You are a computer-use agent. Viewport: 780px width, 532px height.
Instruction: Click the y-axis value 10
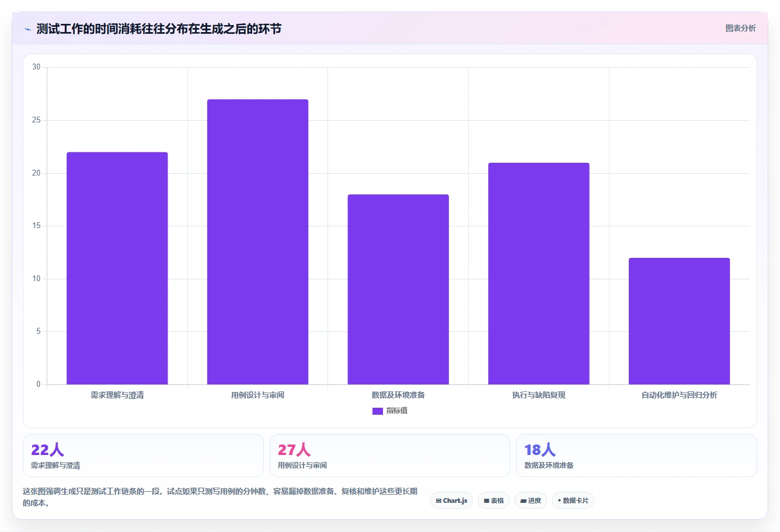(x=36, y=279)
